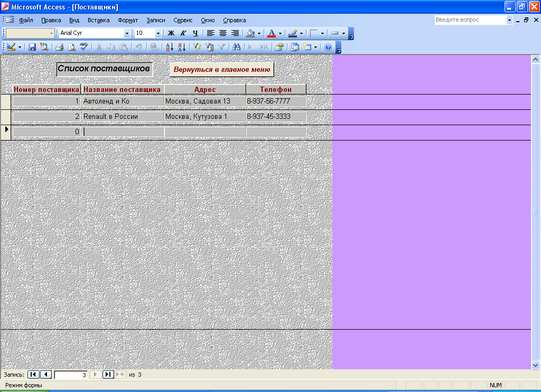The height and width of the screenshot is (392, 541).
Task: Expand the fill color dropdown arrow
Action: pos(259,33)
